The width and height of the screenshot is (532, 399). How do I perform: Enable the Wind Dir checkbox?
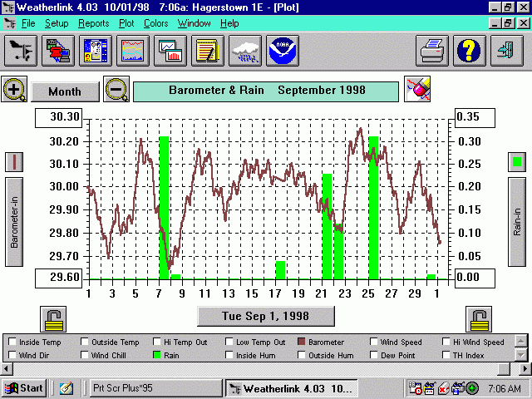tap(12, 355)
